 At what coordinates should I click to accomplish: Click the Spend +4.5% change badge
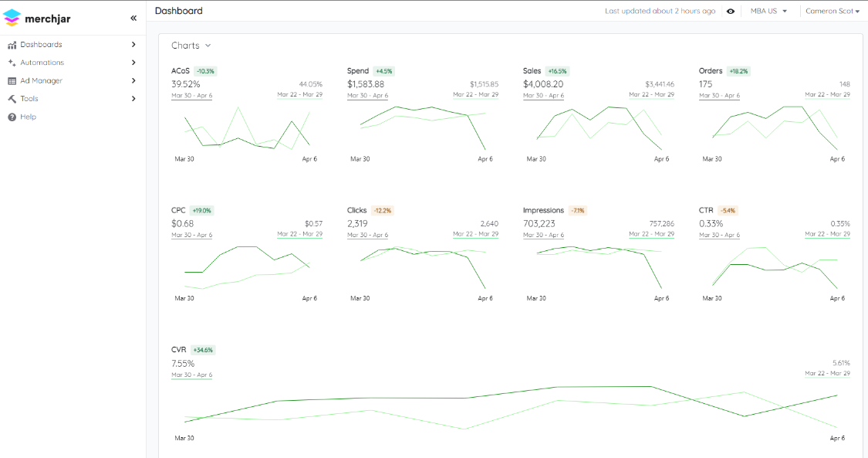(383, 71)
